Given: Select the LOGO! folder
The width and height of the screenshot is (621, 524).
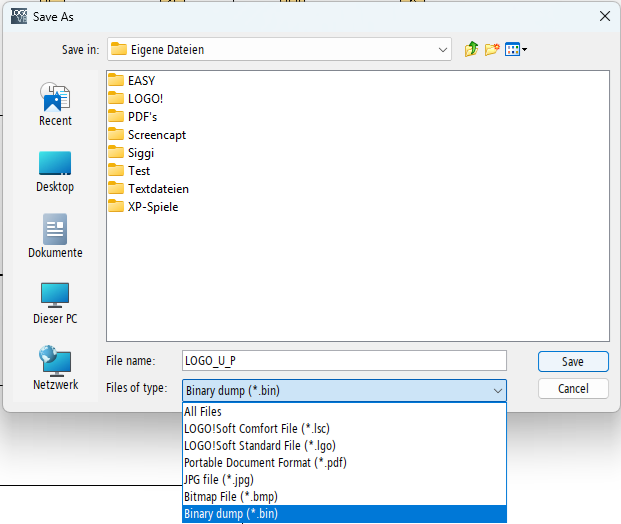Looking at the screenshot, I should pyautogui.click(x=136, y=98).
